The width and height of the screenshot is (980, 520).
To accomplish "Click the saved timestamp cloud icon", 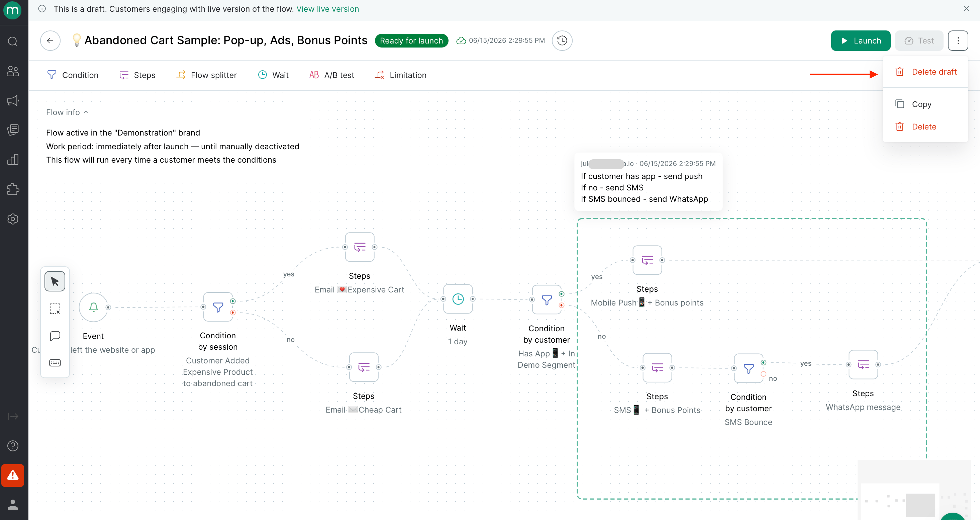I will (x=461, y=40).
